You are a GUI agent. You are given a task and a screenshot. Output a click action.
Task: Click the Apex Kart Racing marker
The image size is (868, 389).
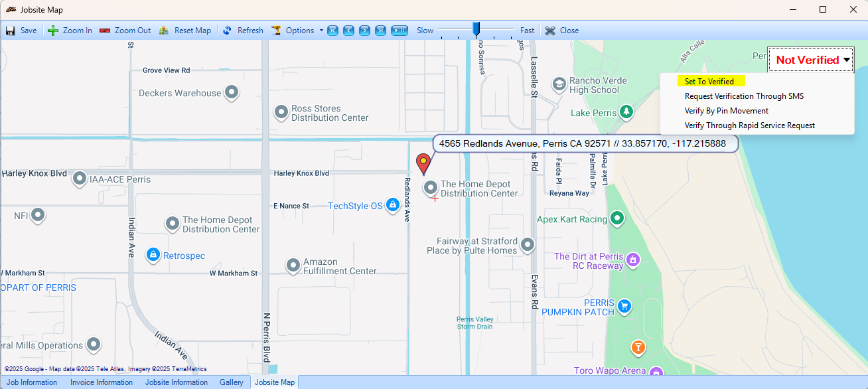(x=617, y=218)
